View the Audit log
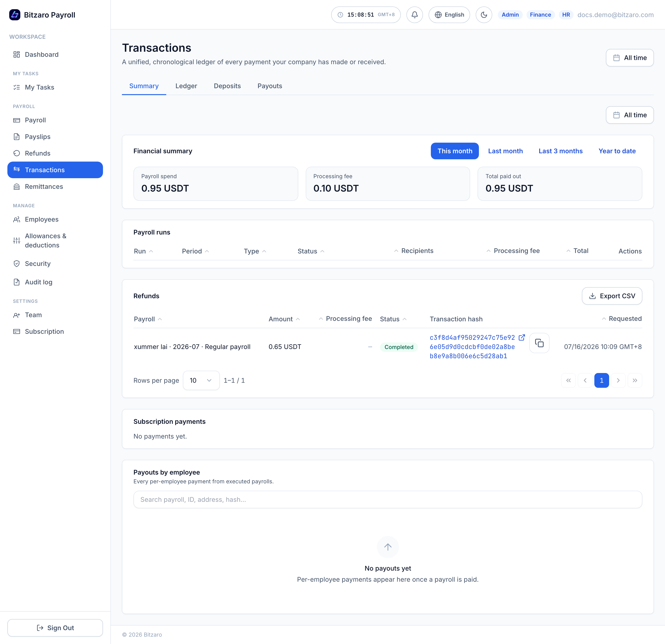Screen dimensions: 665x644 (x=55, y=282)
